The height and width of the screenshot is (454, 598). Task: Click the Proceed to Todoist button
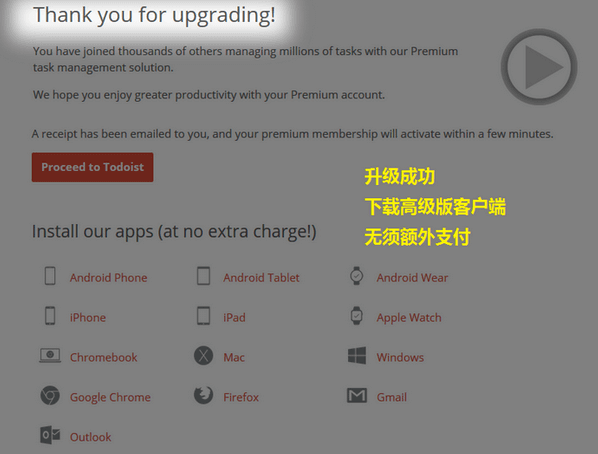(x=93, y=167)
